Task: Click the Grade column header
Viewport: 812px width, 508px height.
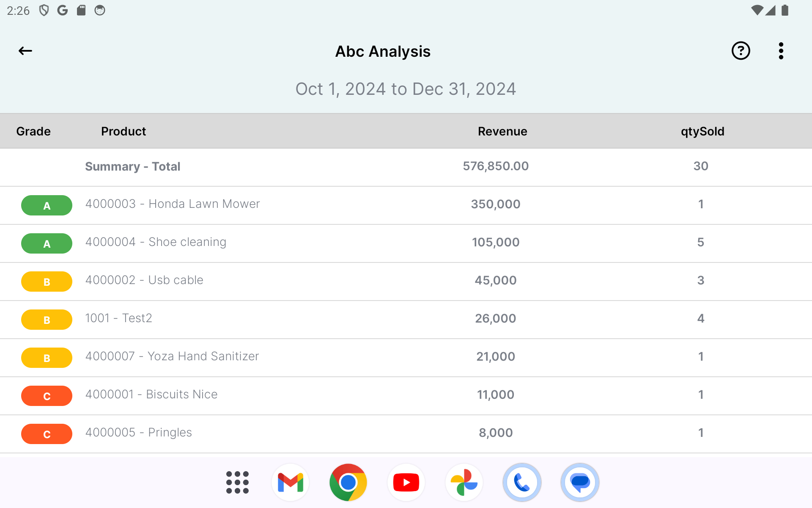Action: [33, 131]
